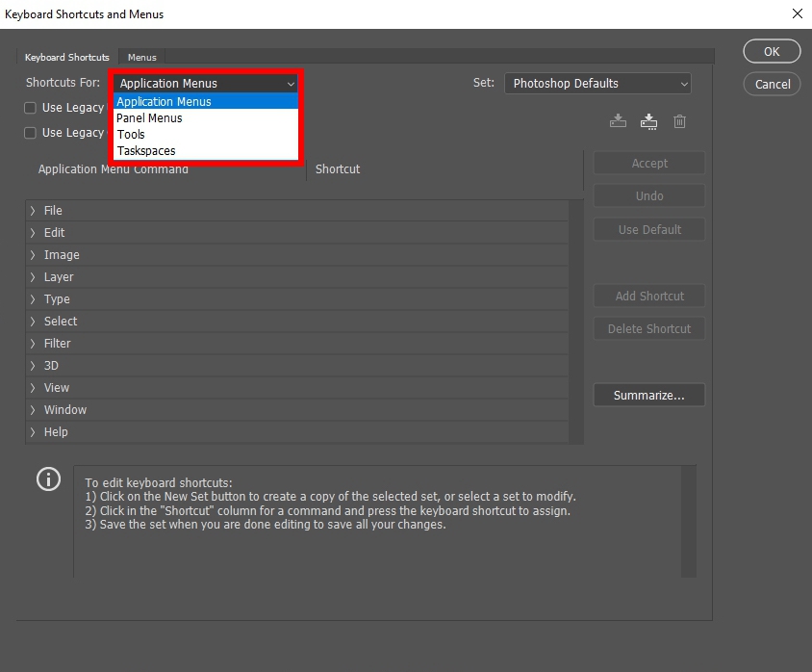Click the Summarize button

[648, 395]
